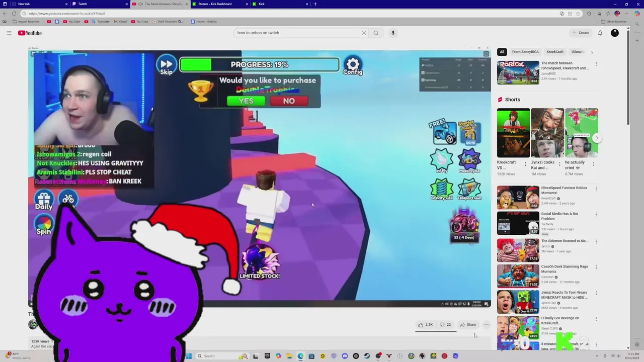Like the video with thumbs up
The image size is (644, 362).
click(x=426, y=325)
